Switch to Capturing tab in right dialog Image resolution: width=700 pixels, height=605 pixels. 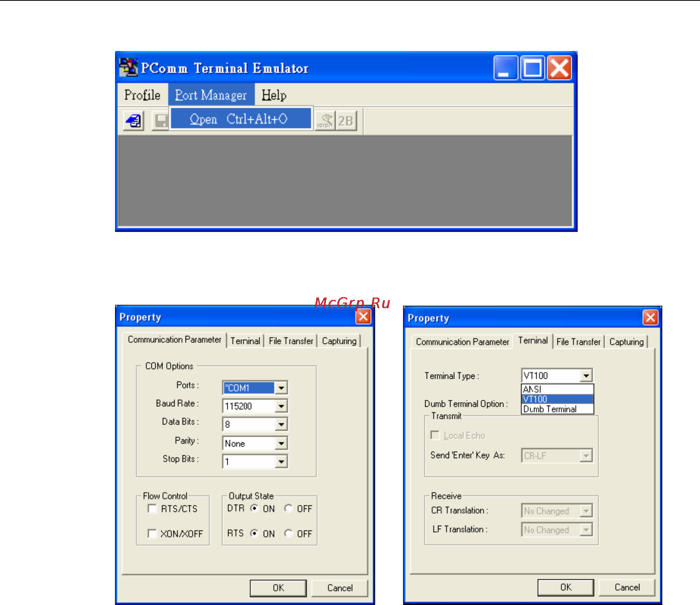click(627, 342)
